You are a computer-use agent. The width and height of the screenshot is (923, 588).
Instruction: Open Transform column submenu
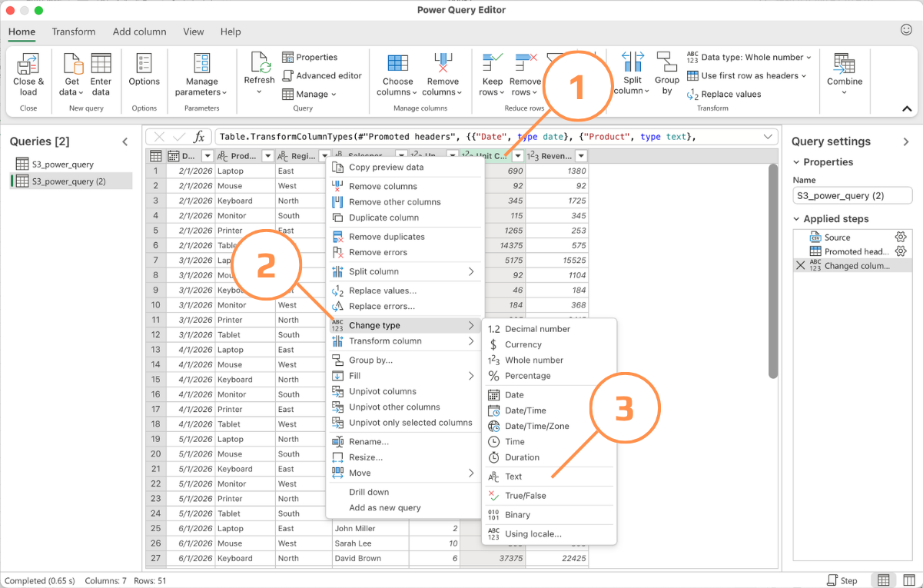point(405,341)
